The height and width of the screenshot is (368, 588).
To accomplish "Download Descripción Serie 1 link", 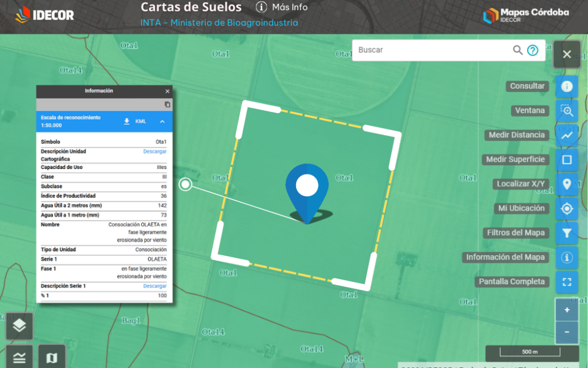I will coord(155,286).
